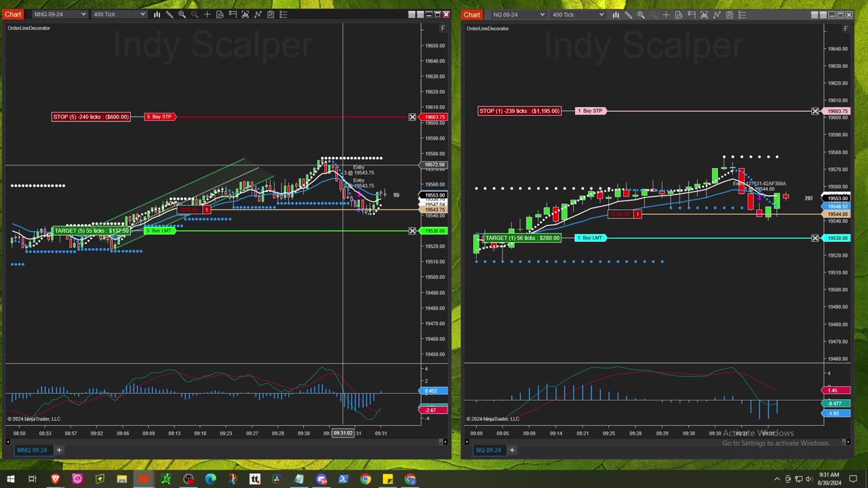Open Data Series icon in NQ chart
868x488 pixels.
point(704,14)
